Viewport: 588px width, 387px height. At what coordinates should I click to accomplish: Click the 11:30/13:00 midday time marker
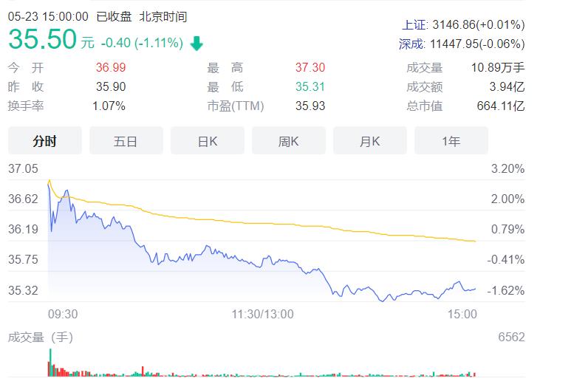[x=262, y=314]
